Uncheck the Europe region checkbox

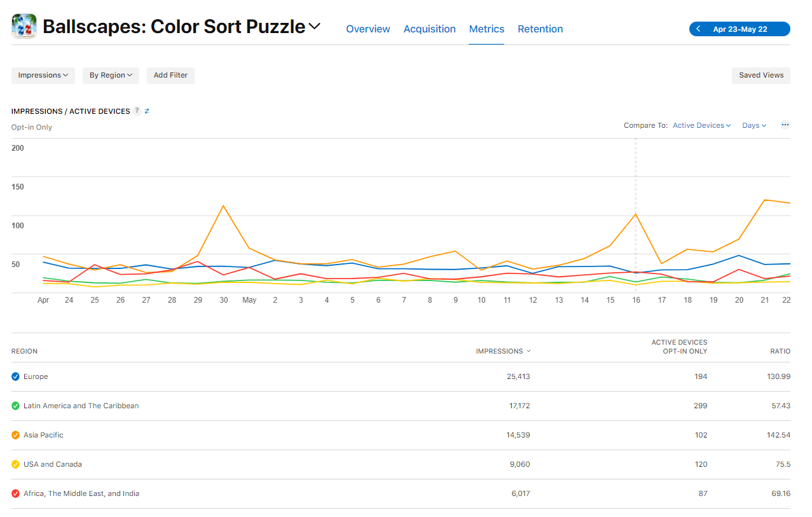pos(16,376)
